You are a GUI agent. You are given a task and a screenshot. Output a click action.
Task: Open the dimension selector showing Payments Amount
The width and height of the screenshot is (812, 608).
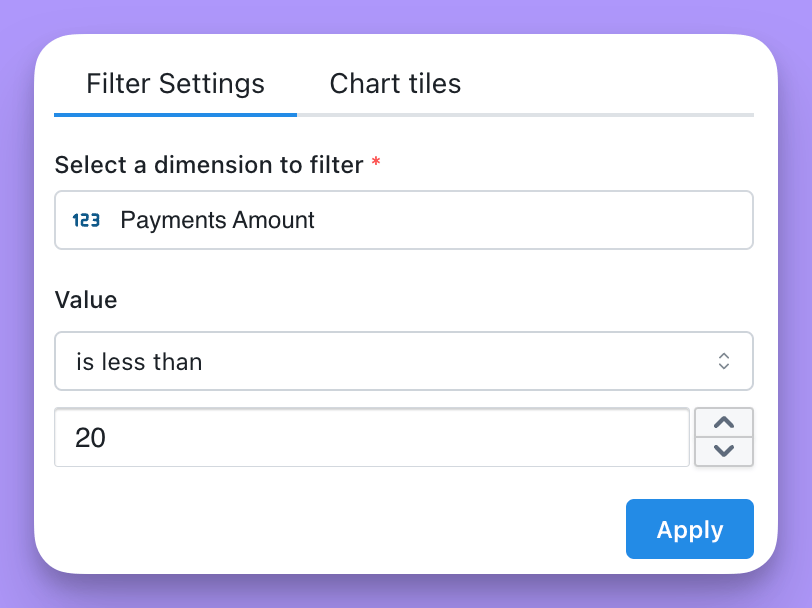403,220
